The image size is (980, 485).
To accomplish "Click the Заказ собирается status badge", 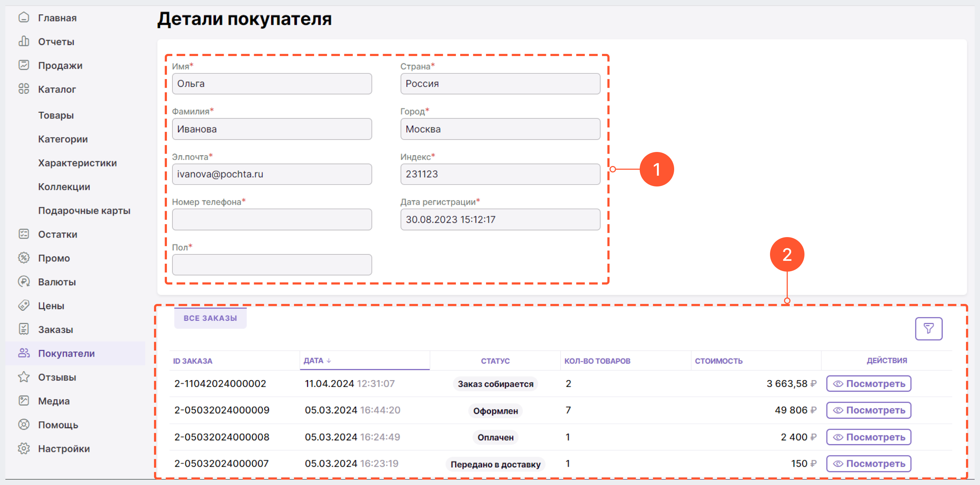I will [495, 384].
